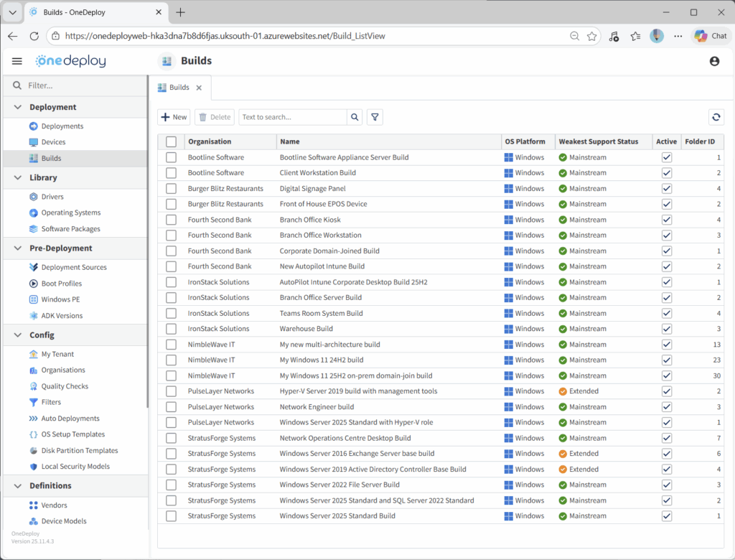This screenshot has width=735, height=560.
Task: Sort by Name column header
Action: pyautogui.click(x=290, y=141)
